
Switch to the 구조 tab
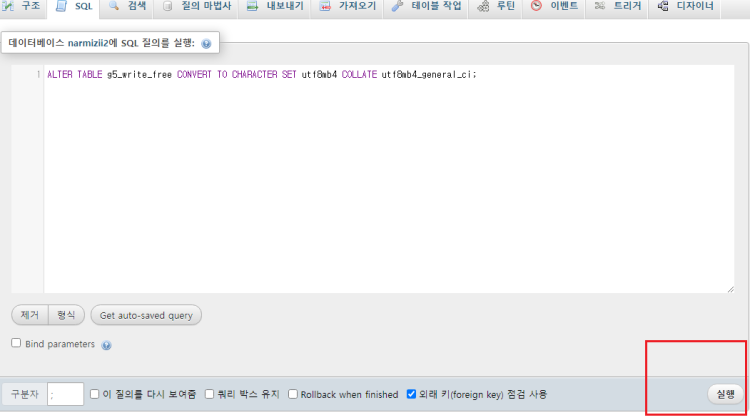(23, 6)
